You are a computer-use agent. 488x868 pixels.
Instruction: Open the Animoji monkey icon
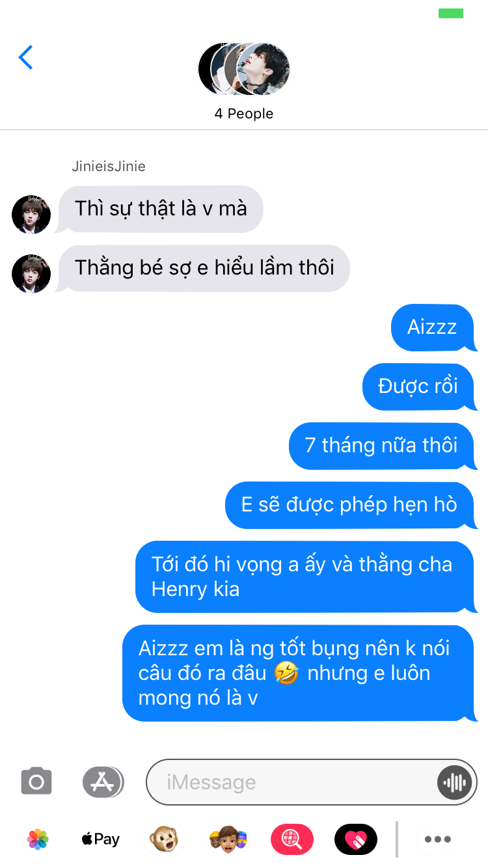coord(163,839)
